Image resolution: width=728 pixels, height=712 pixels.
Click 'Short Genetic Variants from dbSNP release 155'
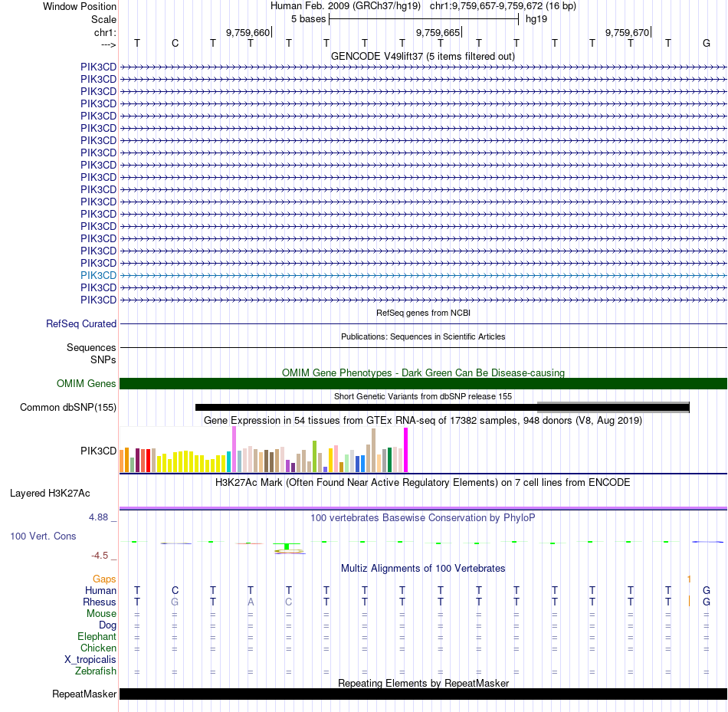point(423,396)
